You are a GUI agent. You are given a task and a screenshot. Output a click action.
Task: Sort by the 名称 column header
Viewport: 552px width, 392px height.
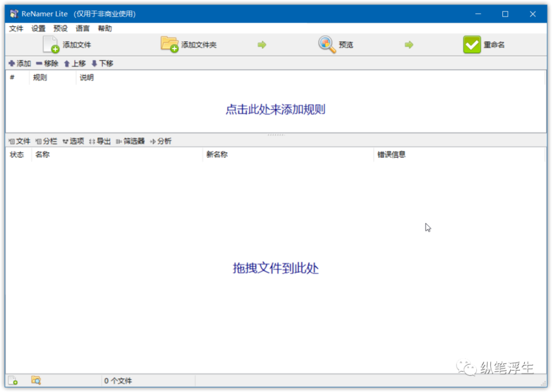[x=117, y=155]
